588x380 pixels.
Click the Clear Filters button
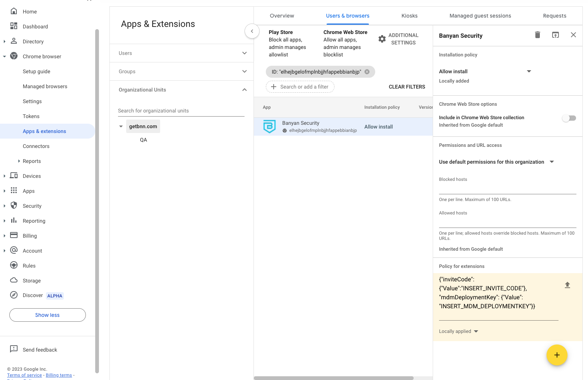tap(407, 87)
